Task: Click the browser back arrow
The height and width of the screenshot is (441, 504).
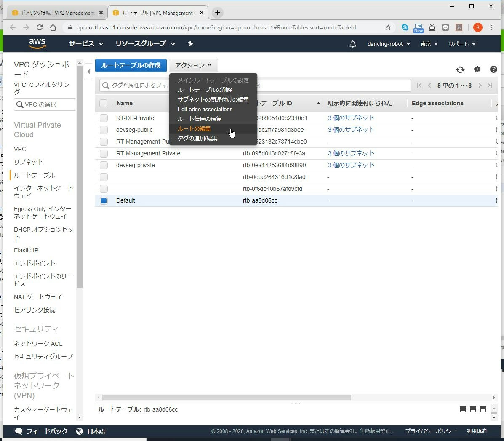Action: click(13, 28)
